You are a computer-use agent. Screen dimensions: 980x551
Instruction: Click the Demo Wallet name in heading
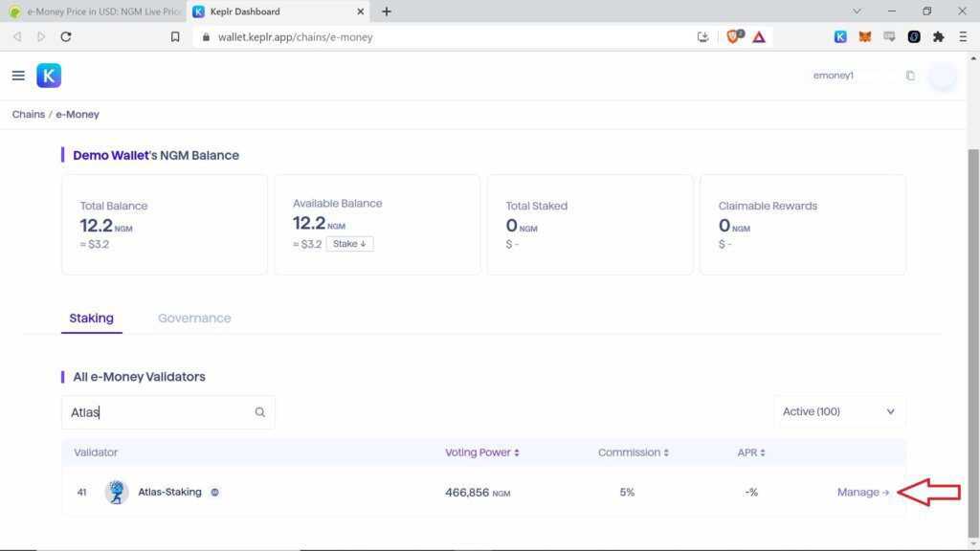[x=111, y=155]
